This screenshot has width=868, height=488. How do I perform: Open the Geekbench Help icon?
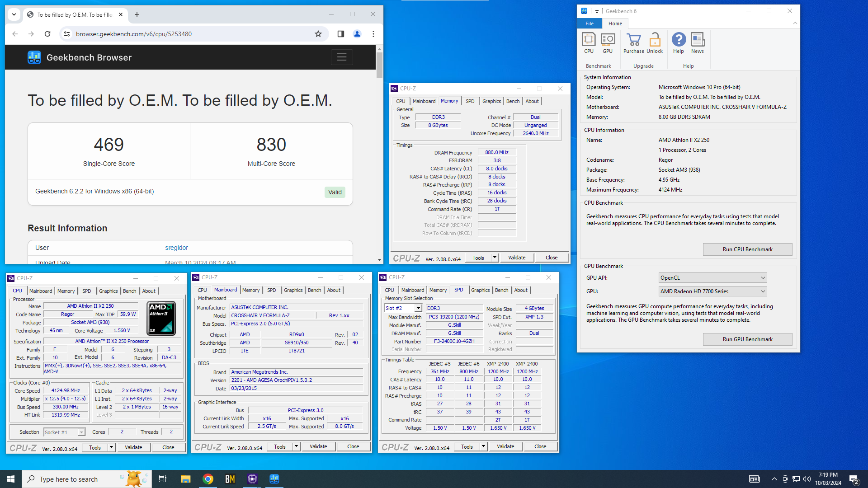point(679,43)
